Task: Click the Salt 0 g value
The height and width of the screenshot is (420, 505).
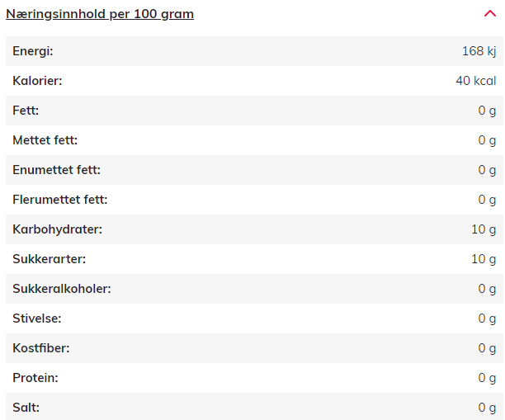Action: (x=487, y=408)
